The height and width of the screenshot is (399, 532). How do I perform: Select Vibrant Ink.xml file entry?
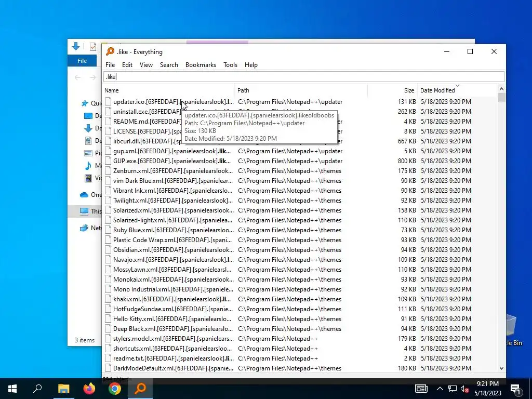(172, 190)
